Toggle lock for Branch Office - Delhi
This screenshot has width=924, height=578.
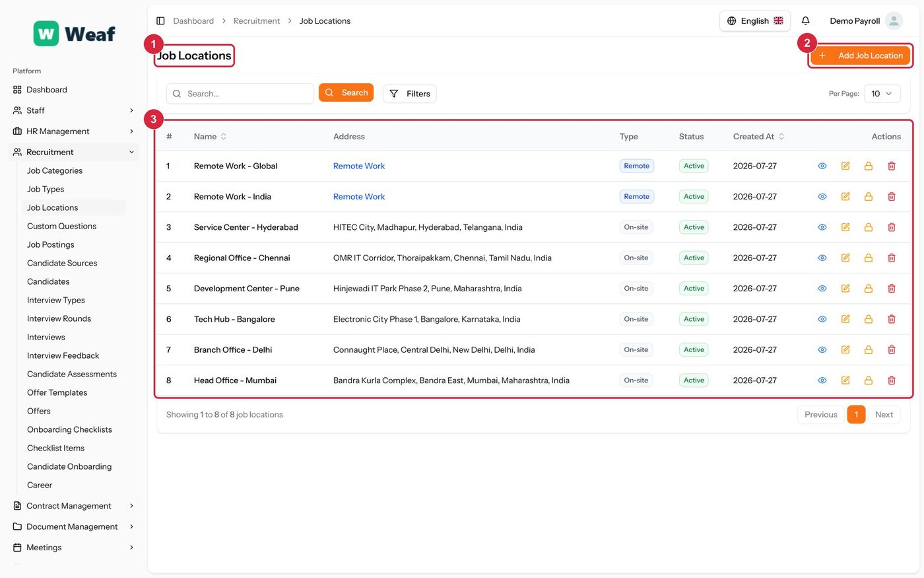click(869, 350)
